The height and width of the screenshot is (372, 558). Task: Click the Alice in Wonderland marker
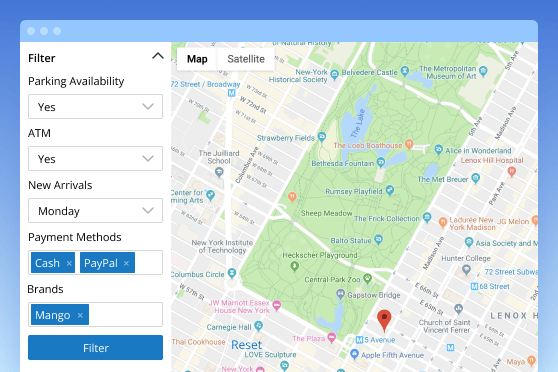[438, 150]
